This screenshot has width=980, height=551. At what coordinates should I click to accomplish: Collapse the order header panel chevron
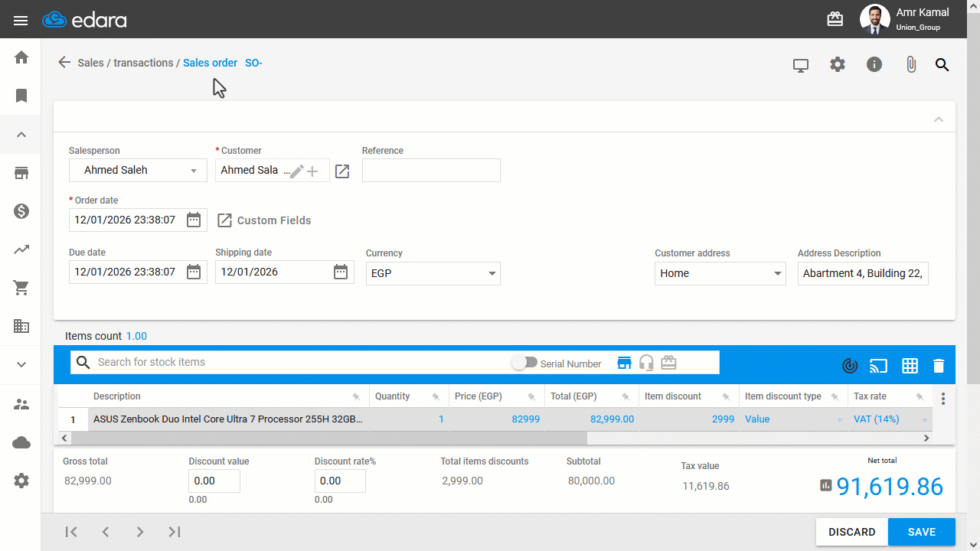pyautogui.click(x=939, y=119)
